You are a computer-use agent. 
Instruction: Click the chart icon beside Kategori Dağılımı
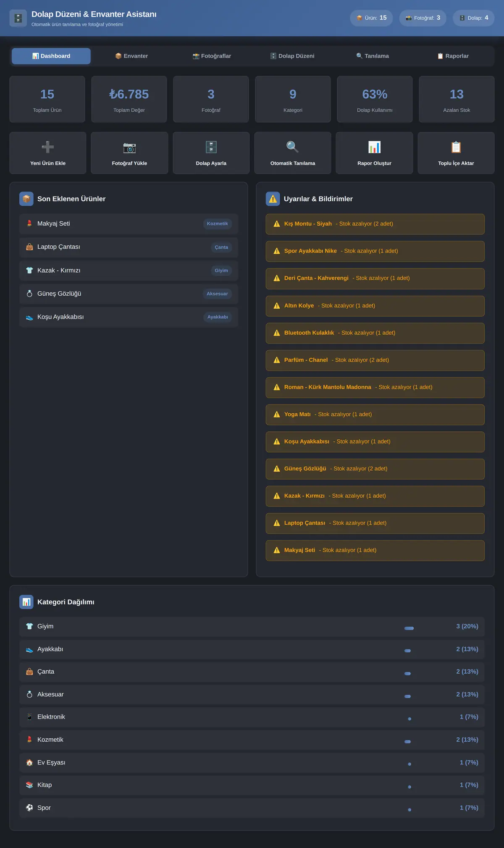[x=26, y=602]
